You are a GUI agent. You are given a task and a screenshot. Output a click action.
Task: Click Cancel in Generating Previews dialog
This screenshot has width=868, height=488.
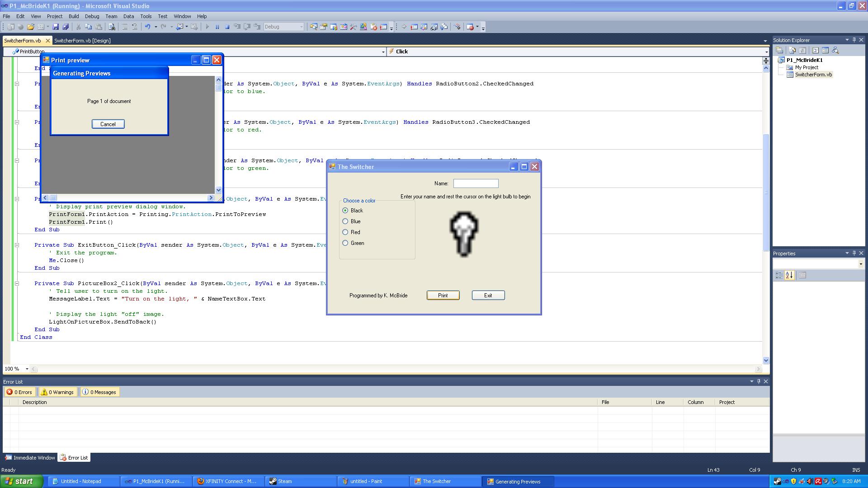[108, 124]
